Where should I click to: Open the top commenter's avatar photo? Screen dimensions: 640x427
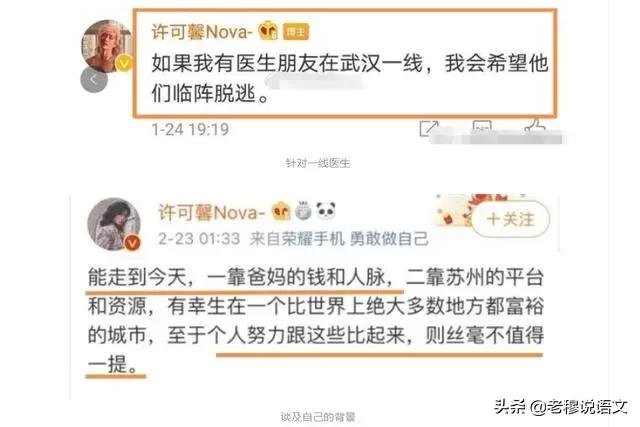coord(107,46)
